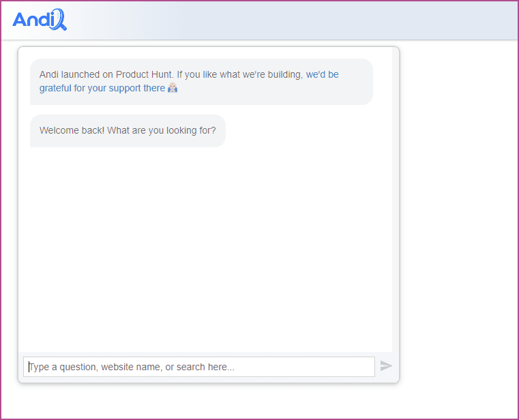Click "Andi launched on Product Hunt" text
The image size is (519, 420).
[x=106, y=74]
